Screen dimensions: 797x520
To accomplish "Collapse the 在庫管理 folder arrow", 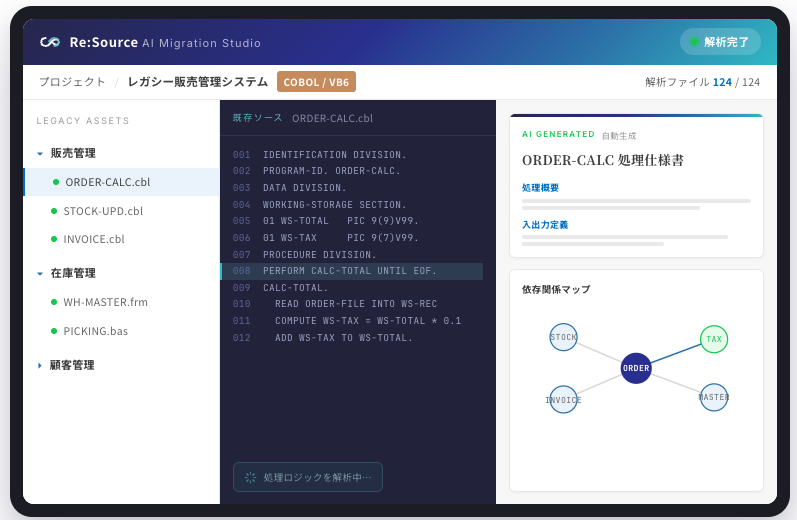I will point(40,273).
